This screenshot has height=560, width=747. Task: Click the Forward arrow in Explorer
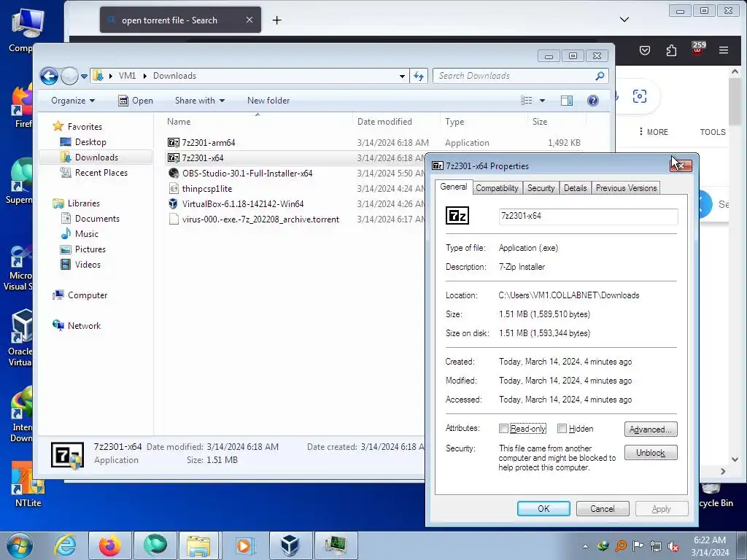pos(69,76)
